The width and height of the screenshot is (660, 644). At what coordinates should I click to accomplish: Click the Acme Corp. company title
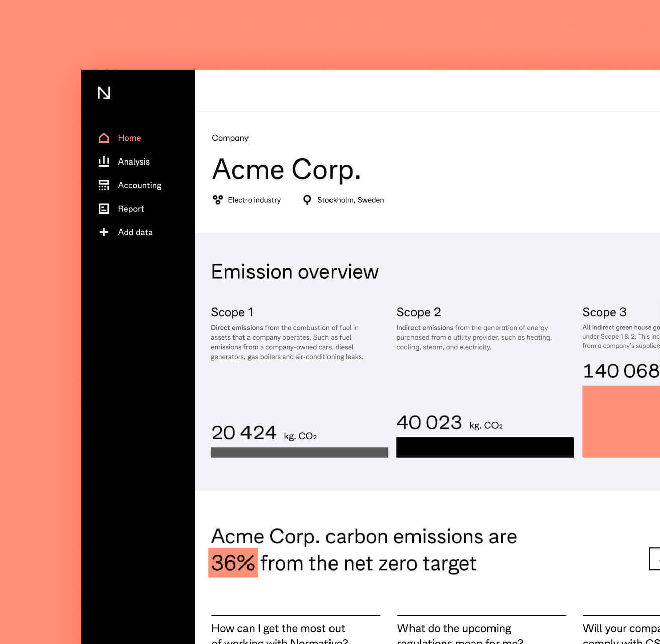286,170
